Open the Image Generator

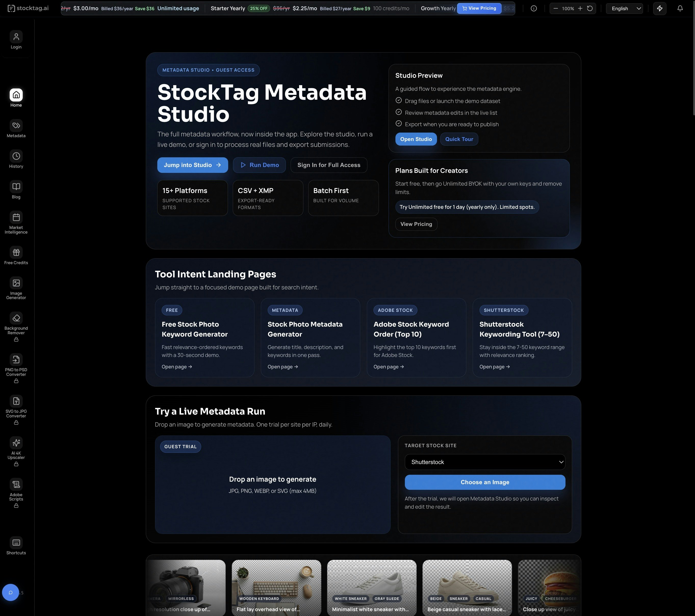(x=16, y=287)
